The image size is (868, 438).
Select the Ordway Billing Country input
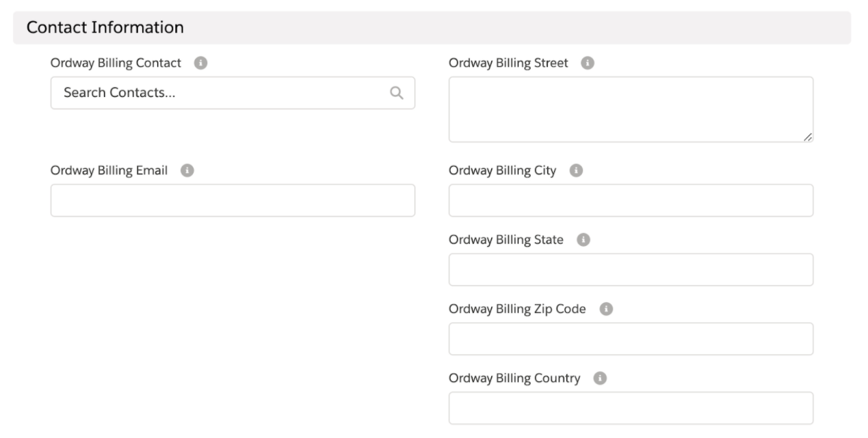pyautogui.click(x=631, y=407)
